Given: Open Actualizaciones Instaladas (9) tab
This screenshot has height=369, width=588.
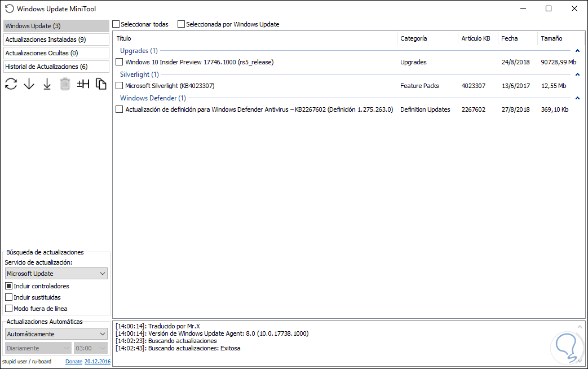Looking at the screenshot, I should (x=56, y=39).
